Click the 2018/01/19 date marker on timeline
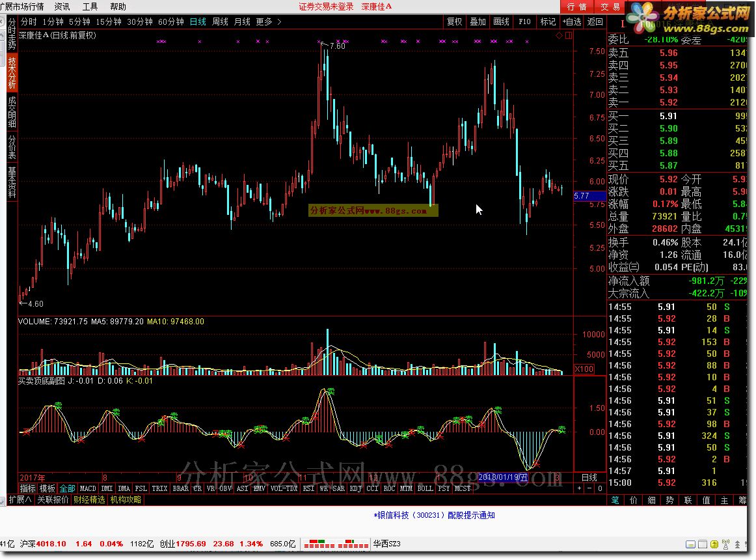Screen dimensions: 756x560 (503, 477)
